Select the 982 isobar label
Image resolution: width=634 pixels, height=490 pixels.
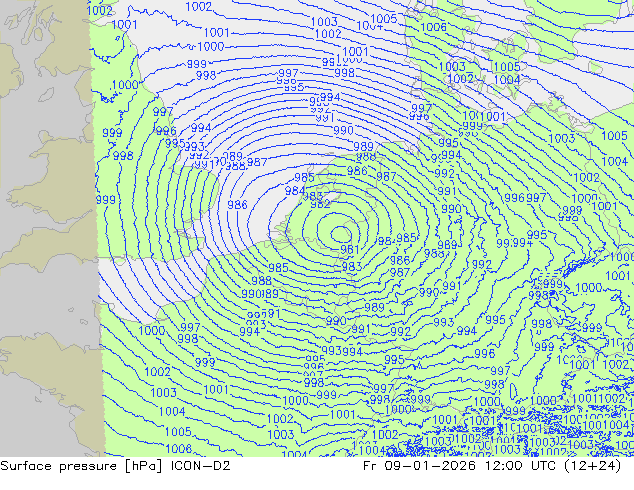(x=320, y=204)
